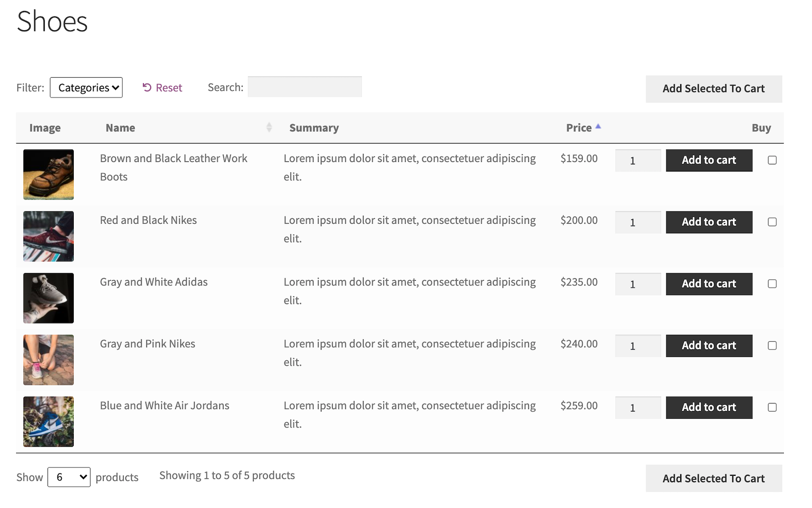Screen dimensions: 812x508
Task: Open the Categories filter dropdown
Action: coord(86,87)
